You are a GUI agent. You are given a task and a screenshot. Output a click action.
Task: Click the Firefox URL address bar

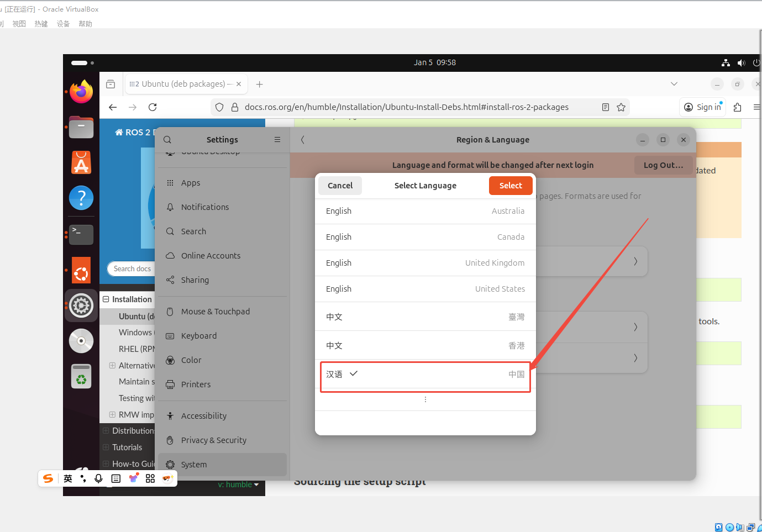[x=406, y=107]
